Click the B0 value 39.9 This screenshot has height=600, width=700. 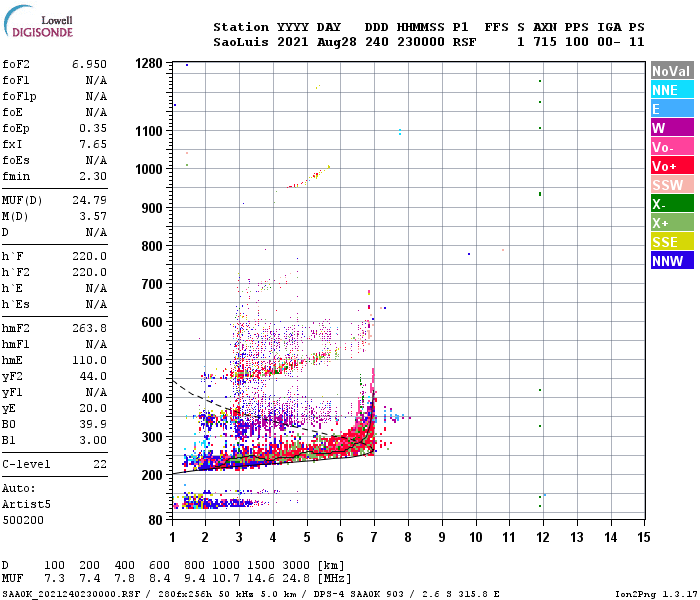(x=93, y=424)
